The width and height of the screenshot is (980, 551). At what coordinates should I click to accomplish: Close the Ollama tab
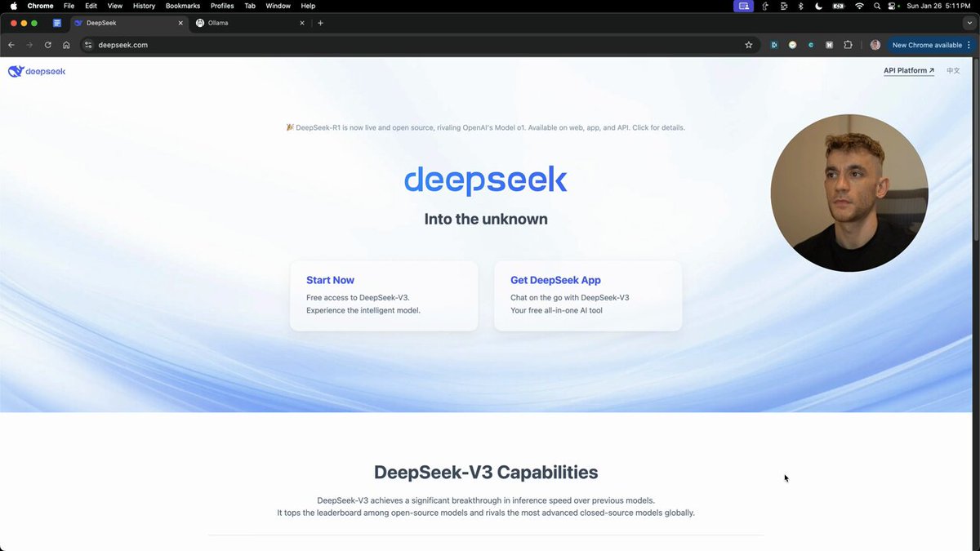pyautogui.click(x=303, y=23)
